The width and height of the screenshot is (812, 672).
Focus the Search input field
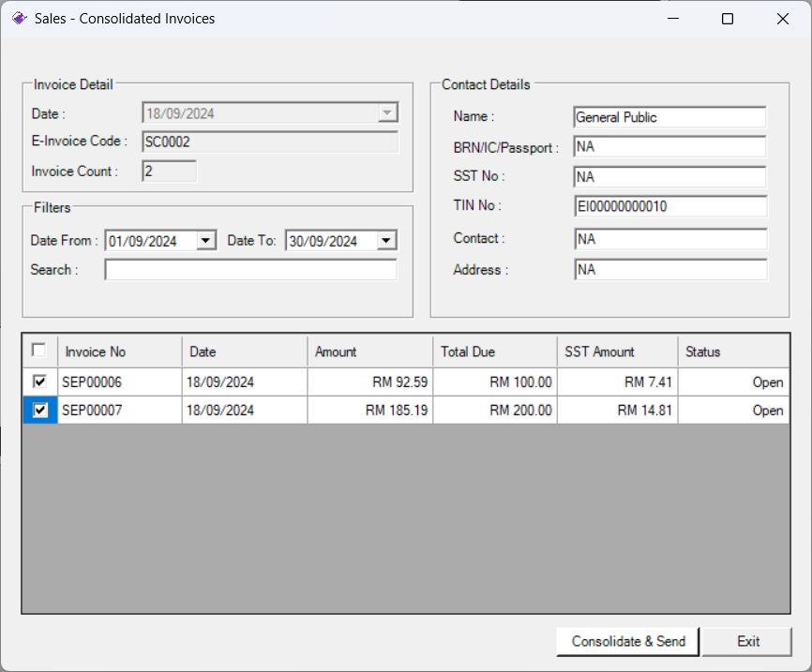click(x=250, y=270)
